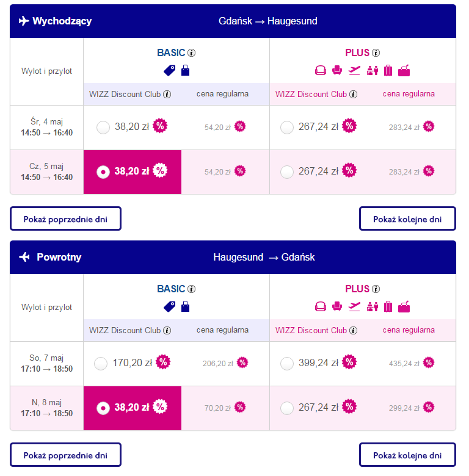Click the priority boarding plane icon under outbound PLUS

pos(354,71)
